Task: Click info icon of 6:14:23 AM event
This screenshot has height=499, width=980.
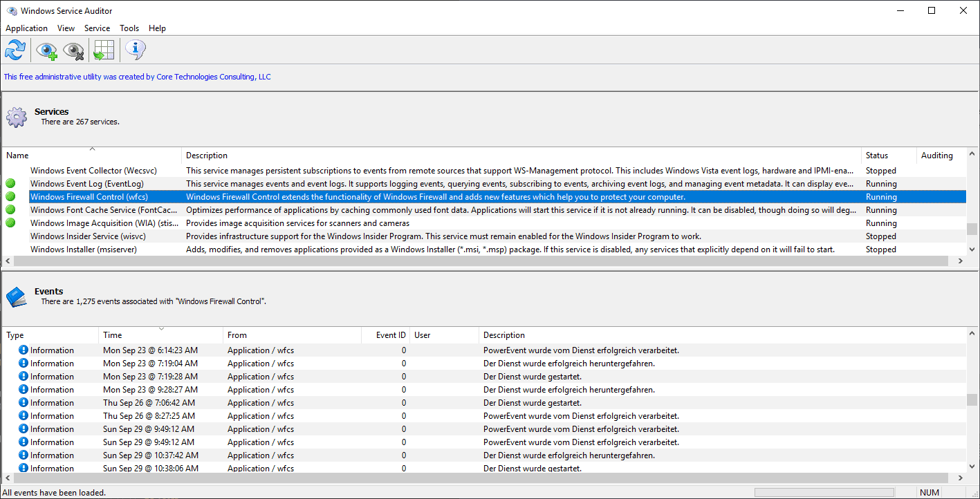Action: pos(24,350)
